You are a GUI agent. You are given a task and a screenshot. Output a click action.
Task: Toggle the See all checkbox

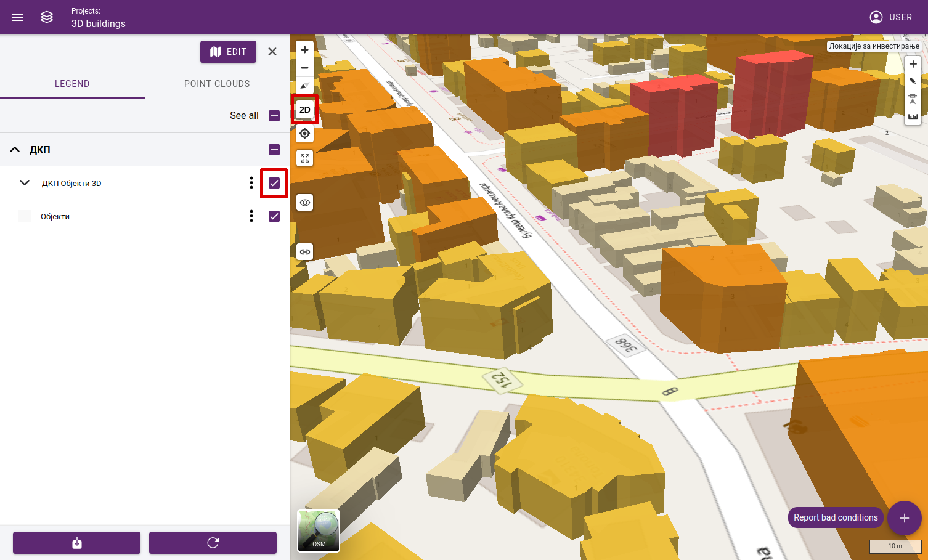tap(274, 116)
